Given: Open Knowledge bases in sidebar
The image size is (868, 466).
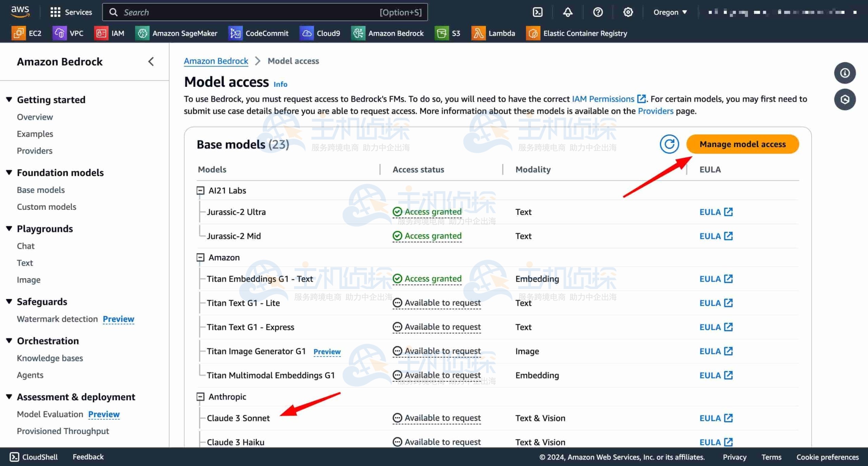Looking at the screenshot, I should coord(50,358).
